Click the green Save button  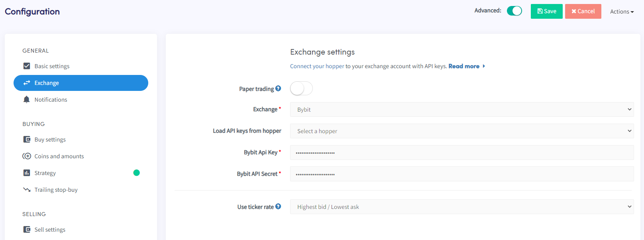point(546,11)
